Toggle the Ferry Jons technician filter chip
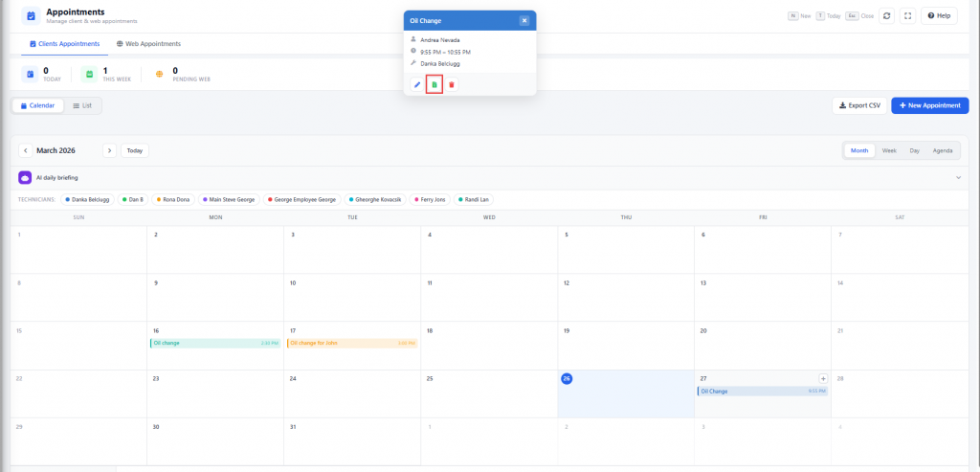 (x=430, y=199)
